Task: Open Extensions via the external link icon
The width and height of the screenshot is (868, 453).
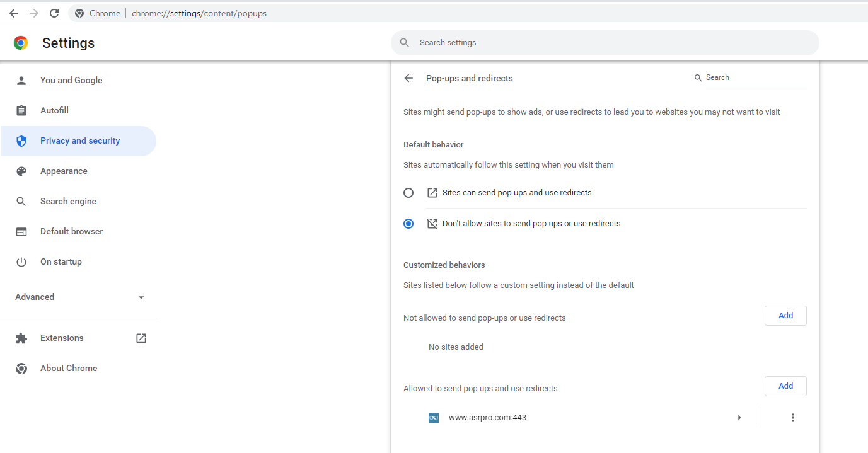Action: [141, 338]
